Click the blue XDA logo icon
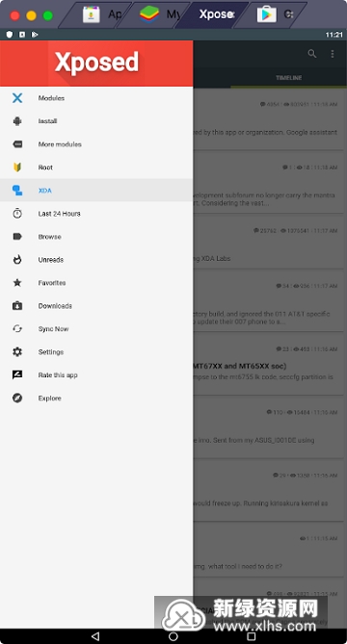The image size is (347, 644). point(17,191)
